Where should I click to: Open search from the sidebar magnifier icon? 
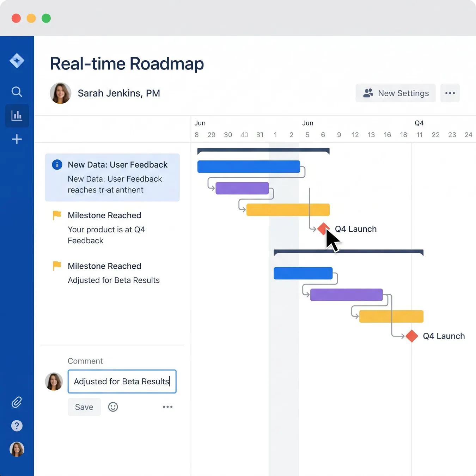(17, 92)
